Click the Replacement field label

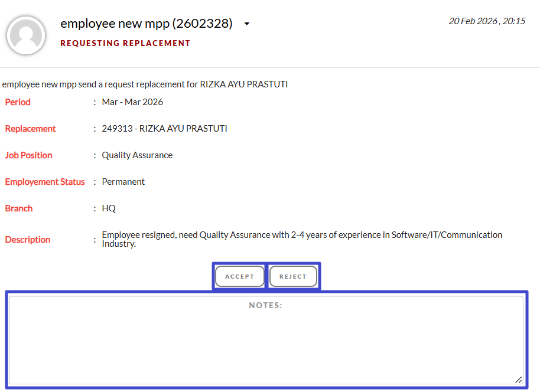click(30, 129)
